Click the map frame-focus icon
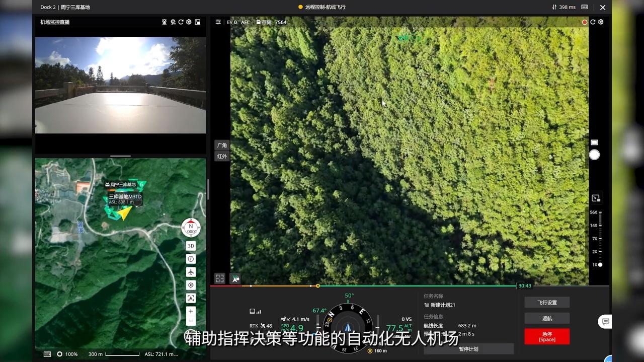Screen dimensions: 644x362 point(191,298)
